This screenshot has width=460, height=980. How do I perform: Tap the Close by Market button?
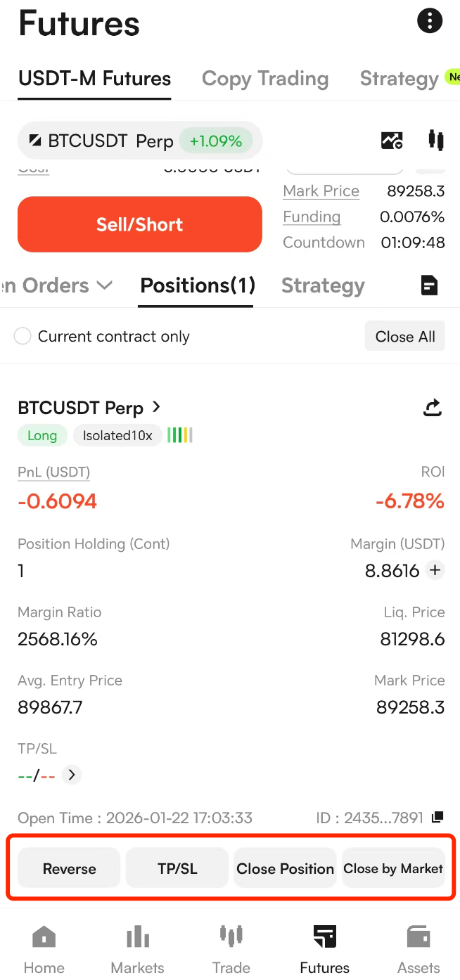[x=393, y=868]
